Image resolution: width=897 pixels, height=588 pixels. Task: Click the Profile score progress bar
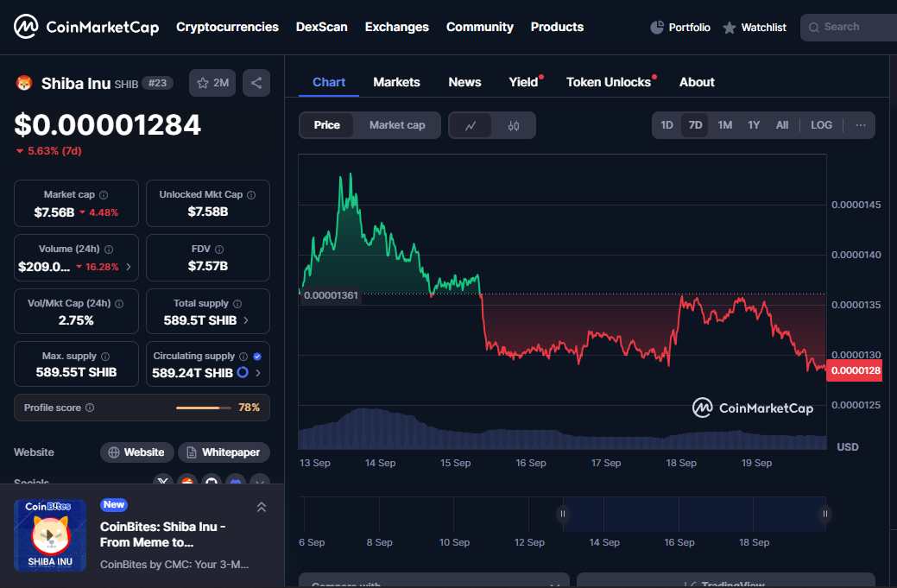204,408
